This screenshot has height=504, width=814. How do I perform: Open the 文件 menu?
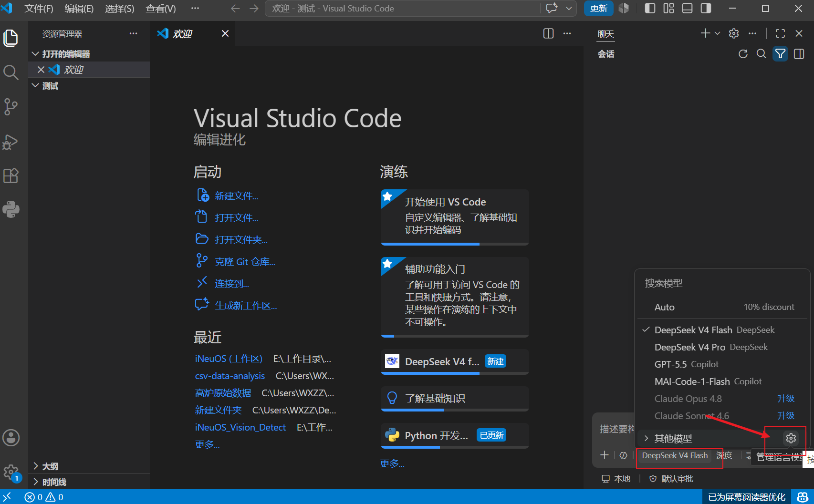point(39,9)
